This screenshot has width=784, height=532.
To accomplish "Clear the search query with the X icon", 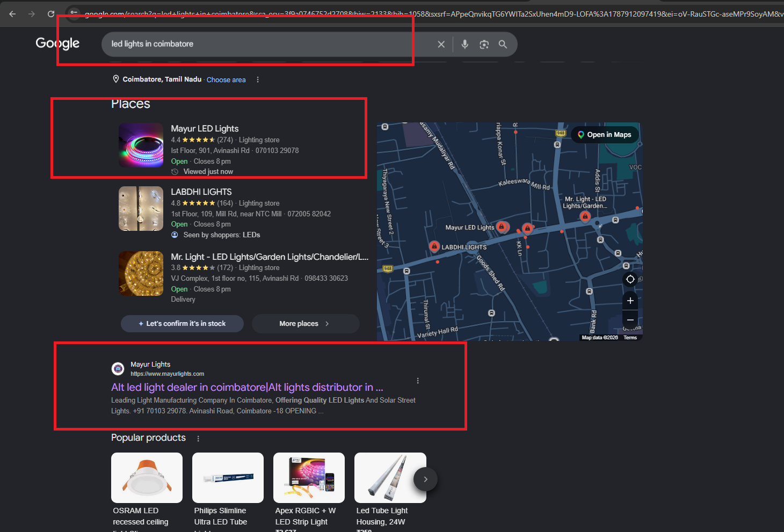I will click(x=441, y=44).
